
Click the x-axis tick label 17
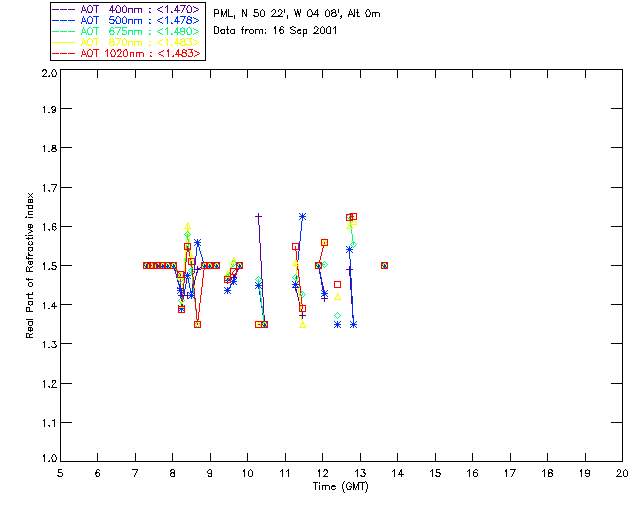click(510, 473)
